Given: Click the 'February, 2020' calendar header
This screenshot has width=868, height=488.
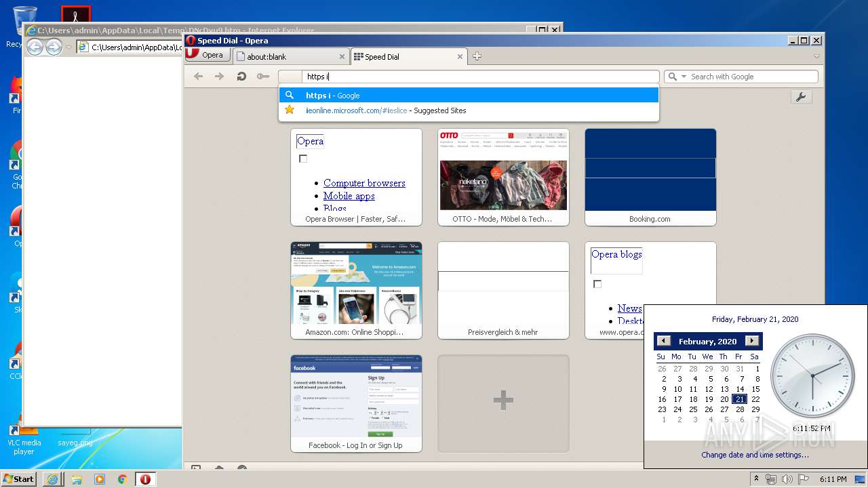Looking at the screenshot, I should click(x=707, y=342).
